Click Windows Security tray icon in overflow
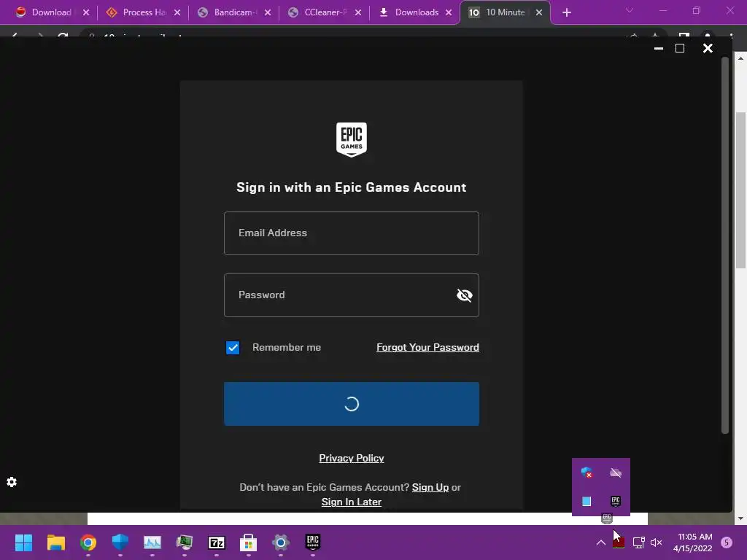Viewport: 747px width, 560px height. point(587,472)
